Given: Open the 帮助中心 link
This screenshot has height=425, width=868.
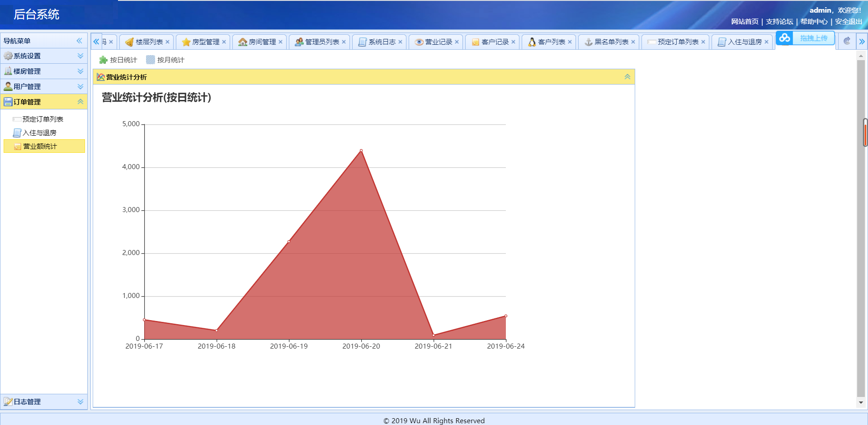Looking at the screenshot, I should point(814,22).
